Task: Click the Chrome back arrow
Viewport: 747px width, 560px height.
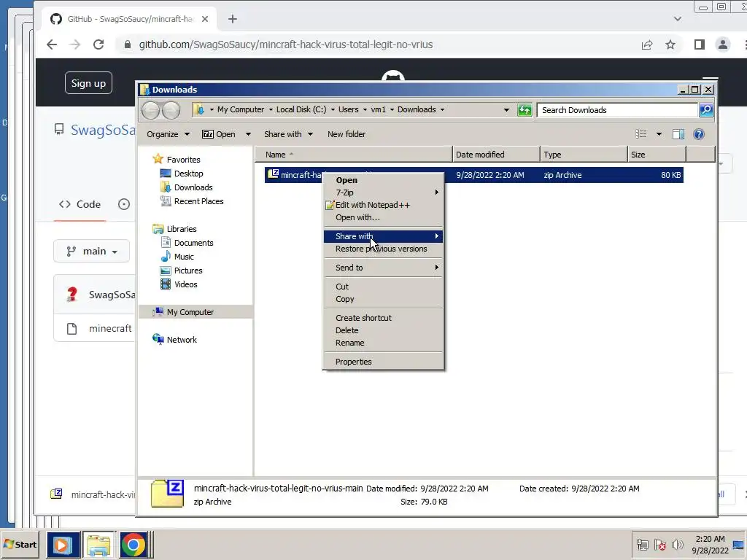Action: pyautogui.click(x=52, y=44)
